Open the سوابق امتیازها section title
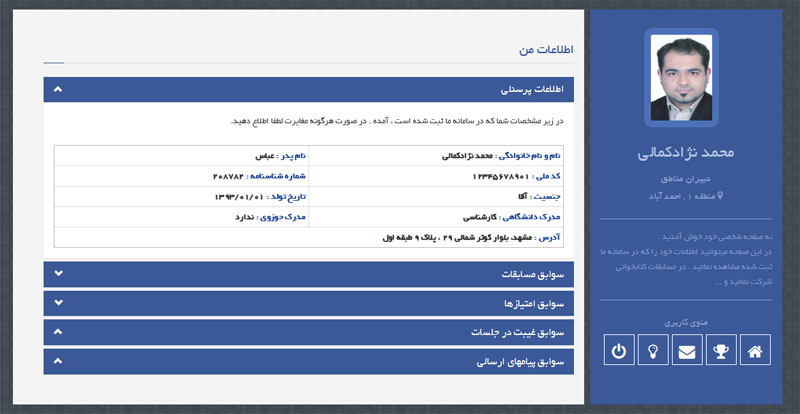 [532, 302]
